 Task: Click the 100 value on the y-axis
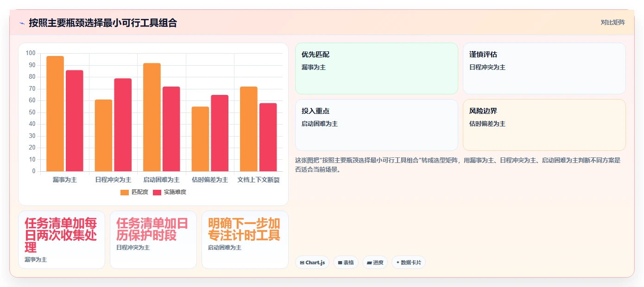tap(31, 53)
